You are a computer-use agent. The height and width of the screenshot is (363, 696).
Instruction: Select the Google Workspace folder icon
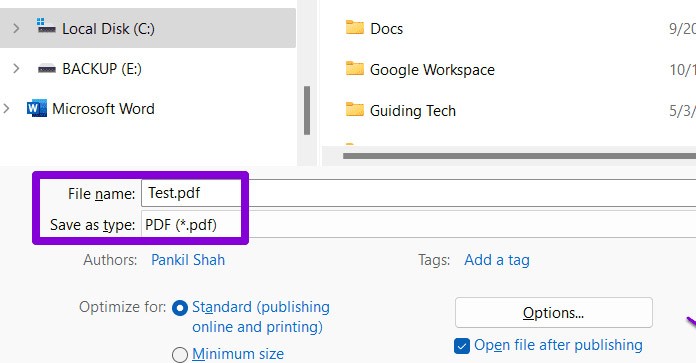click(355, 68)
